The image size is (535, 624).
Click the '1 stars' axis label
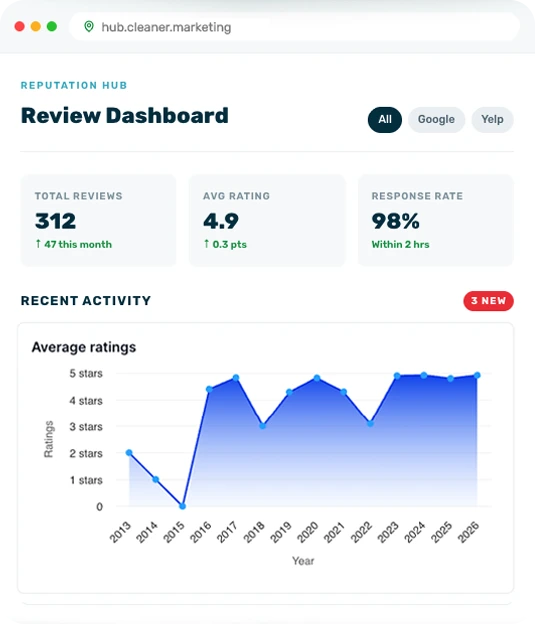(86, 480)
